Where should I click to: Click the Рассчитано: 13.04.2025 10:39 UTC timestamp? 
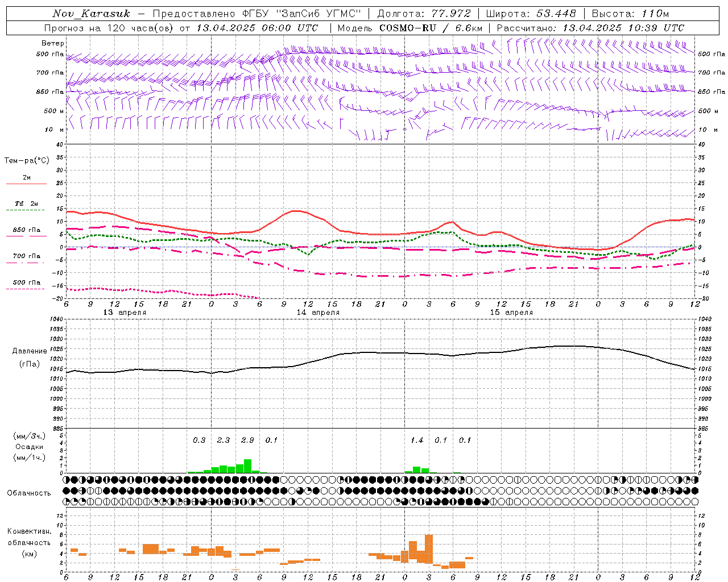590,28
